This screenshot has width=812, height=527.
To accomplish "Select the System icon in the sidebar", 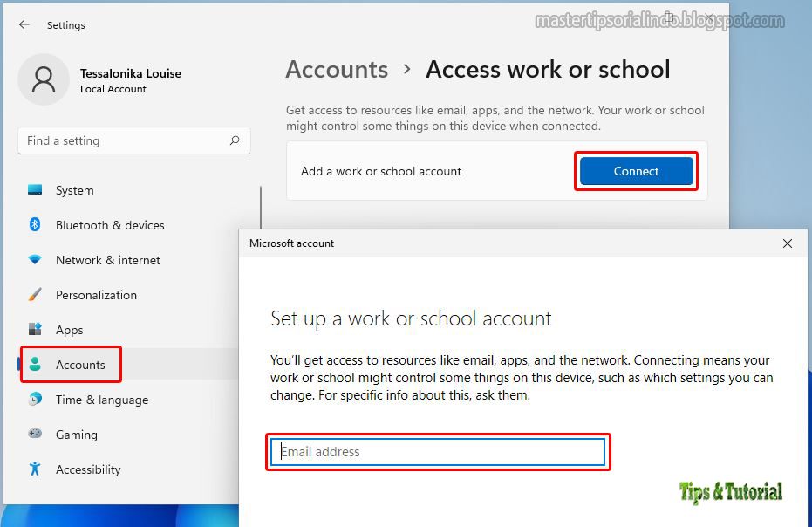I will tap(35, 190).
